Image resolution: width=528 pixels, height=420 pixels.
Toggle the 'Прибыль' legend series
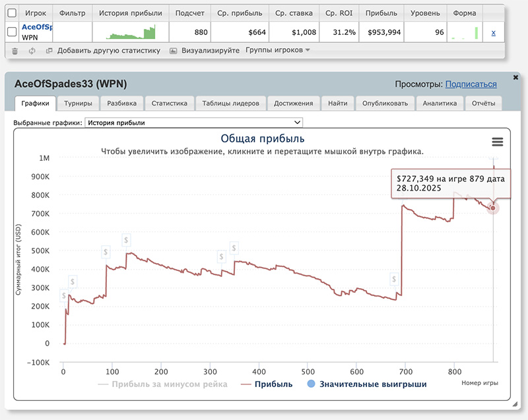pyautogui.click(x=267, y=384)
